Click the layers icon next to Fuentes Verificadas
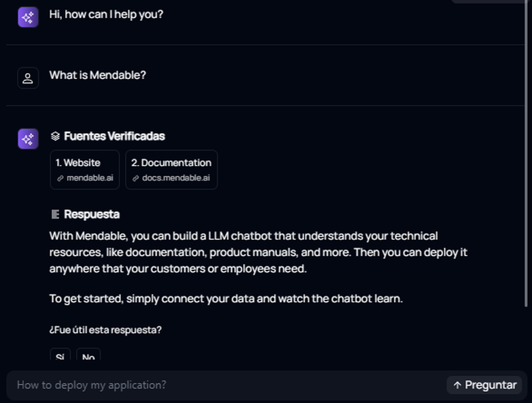Image resolution: width=532 pixels, height=403 pixels. tap(55, 136)
